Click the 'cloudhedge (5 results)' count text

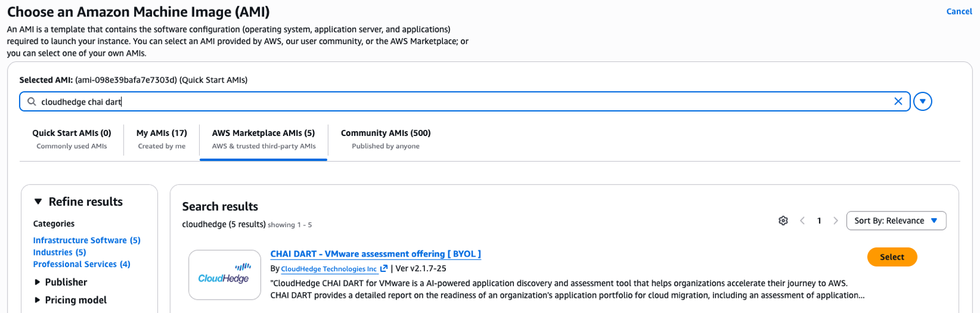[224, 224]
